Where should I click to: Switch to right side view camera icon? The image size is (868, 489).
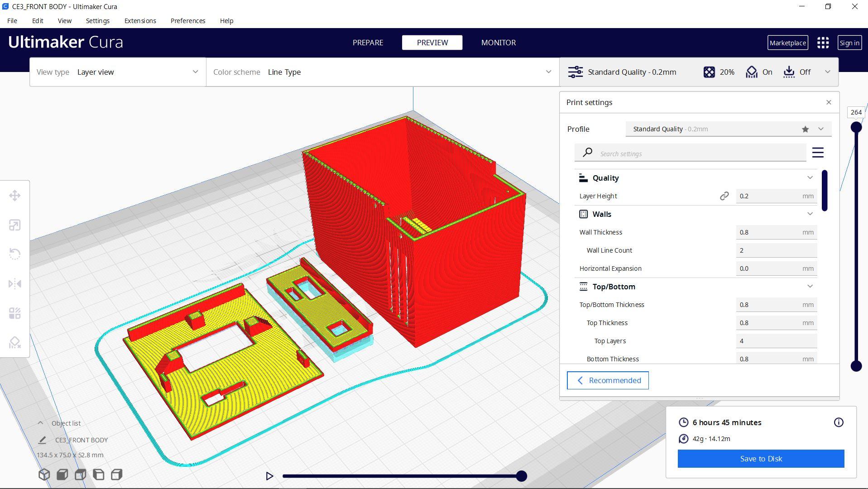coord(116,475)
